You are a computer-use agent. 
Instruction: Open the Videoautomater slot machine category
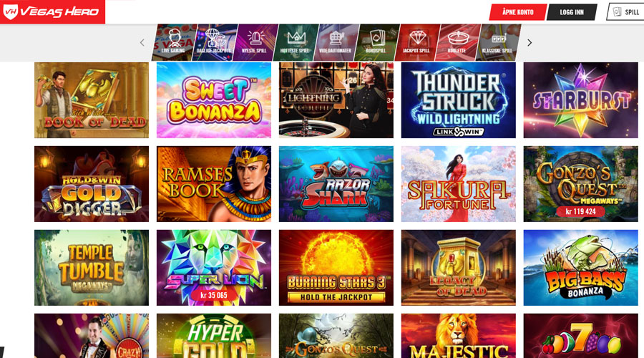pos(336,42)
